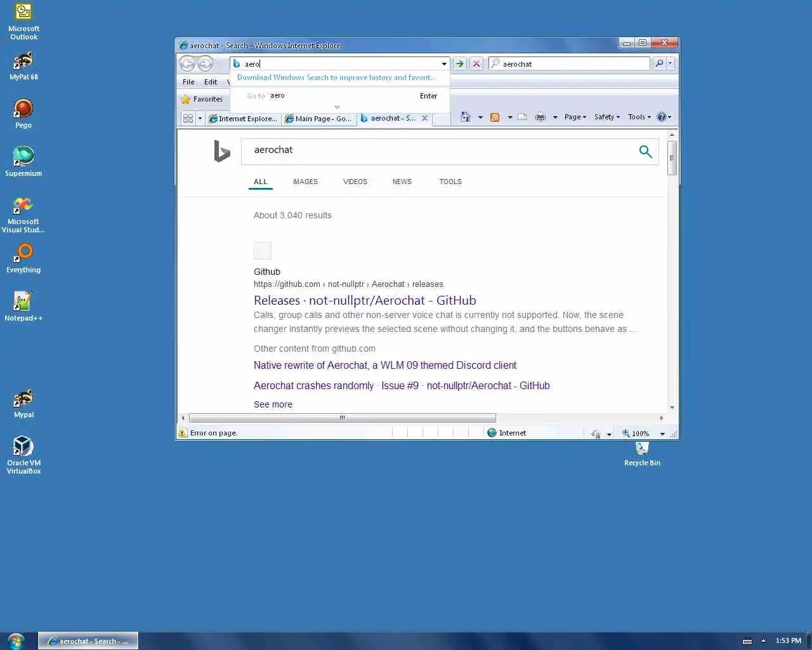The width and height of the screenshot is (812, 650).
Task: Click the red Stop loading button
Action: (x=476, y=63)
